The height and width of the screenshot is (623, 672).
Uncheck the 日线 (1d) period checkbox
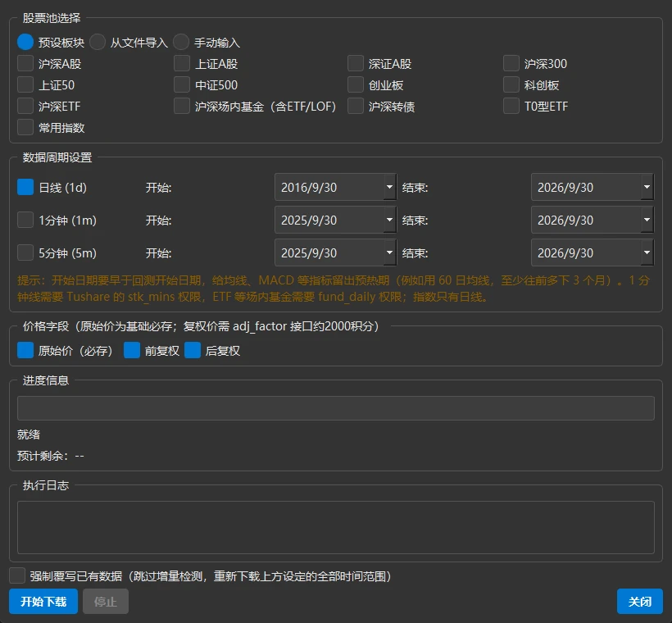(x=25, y=187)
